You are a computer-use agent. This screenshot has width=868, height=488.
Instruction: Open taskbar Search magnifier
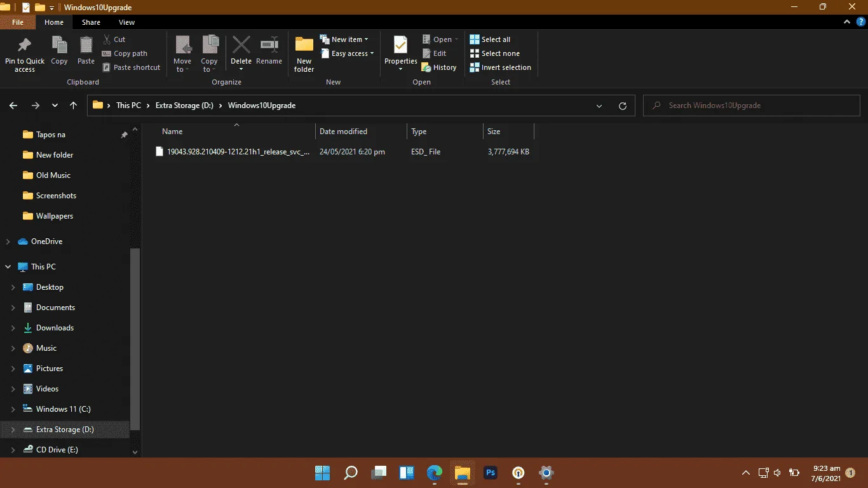(351, 473)
